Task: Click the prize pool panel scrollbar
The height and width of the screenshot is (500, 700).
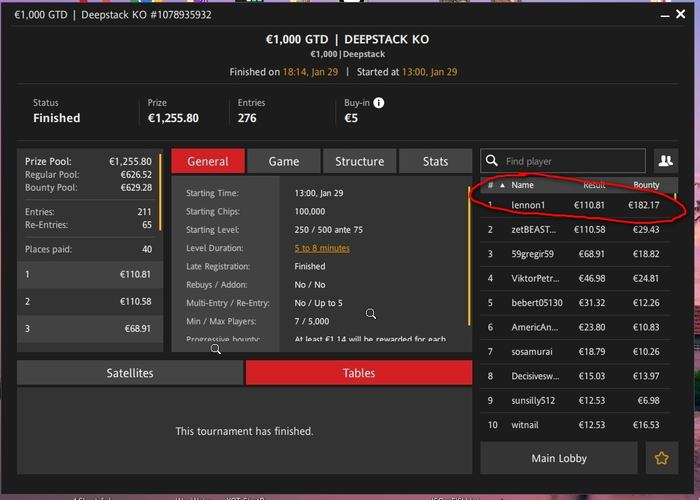Action: pos(160,192)
